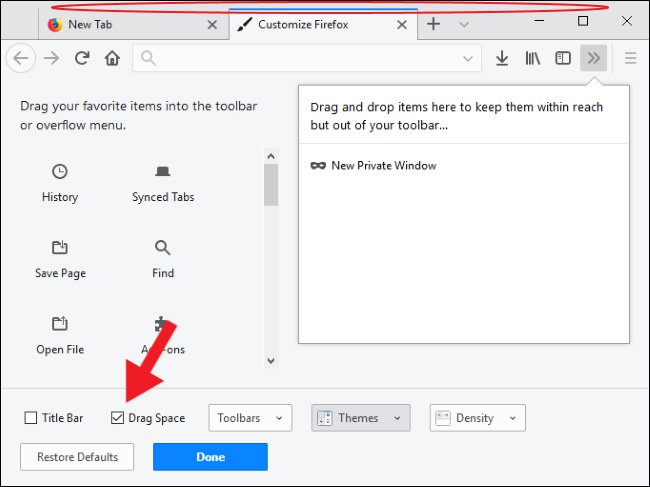Open the Library bookshelf icon
Viewport: 650px width, 487px height.
(533, 58)
